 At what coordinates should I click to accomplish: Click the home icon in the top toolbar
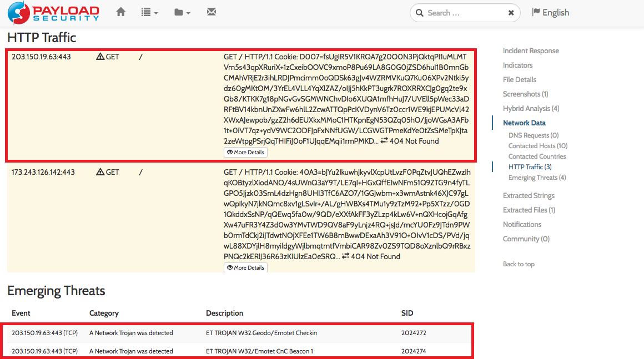120,11
